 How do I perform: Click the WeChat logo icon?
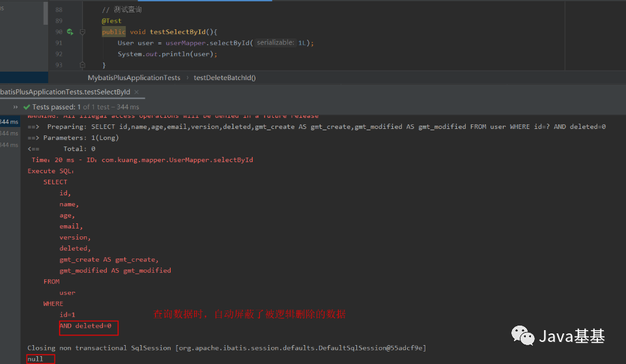click(523, 336)
